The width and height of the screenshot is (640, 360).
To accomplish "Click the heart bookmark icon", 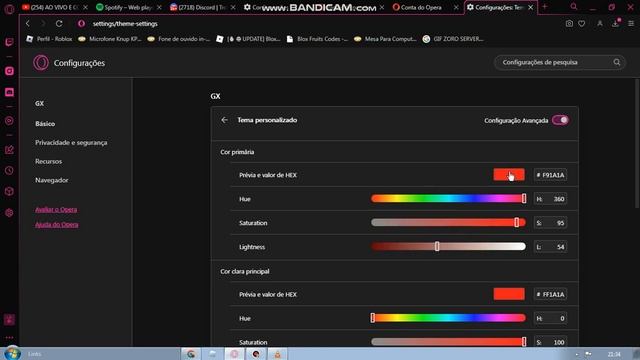I will coord(582,24).
